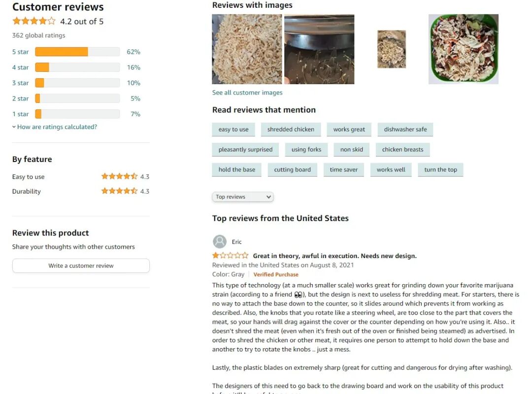Screen dimensions: 532x394
Task: Select the 'turn the top' mention tag
Action: point(441,170)
